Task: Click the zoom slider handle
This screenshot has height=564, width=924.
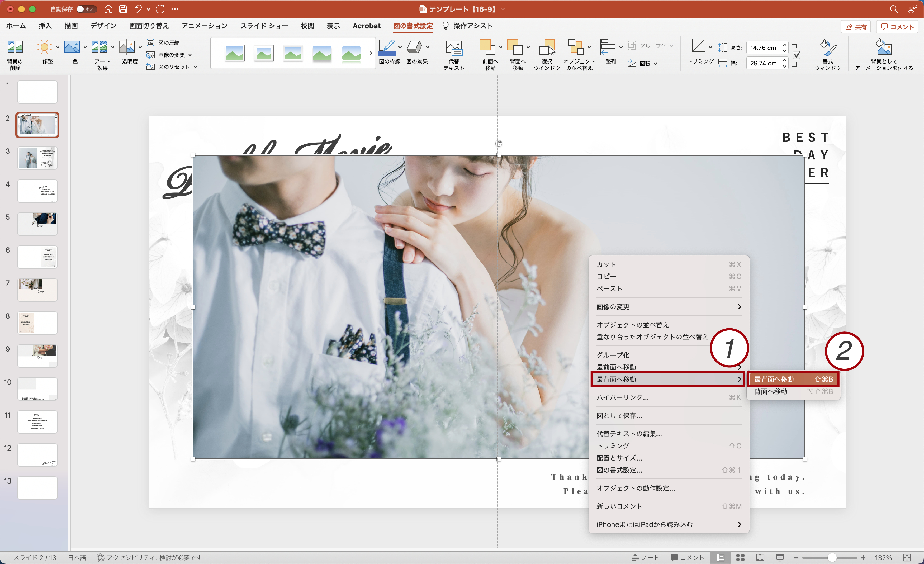Action: 832,558
